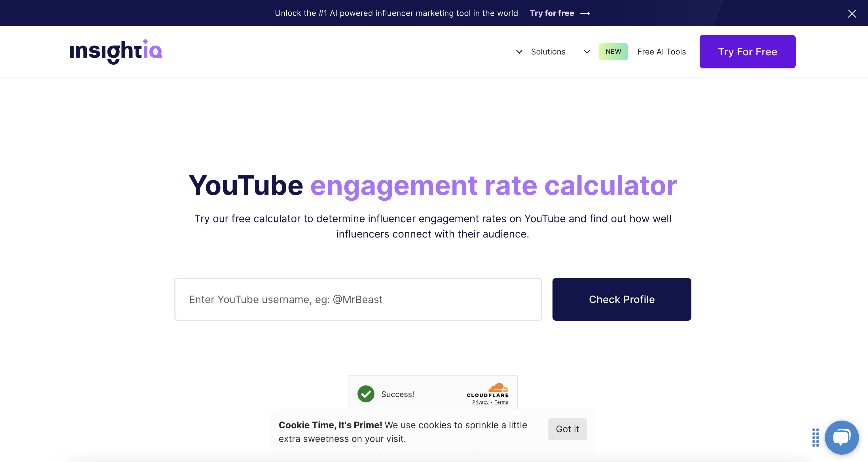Image resolution: width=868 pixels, height=462 pixels.
Task: Click the Cloudflare cloud logo
Action: [x=498, y=387]
